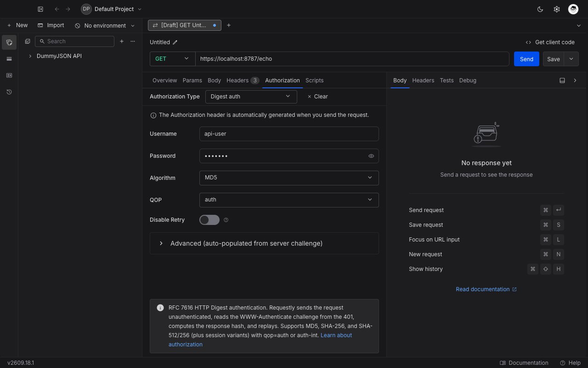
Task: Click the info icon in authorization note
Action: (153, 115)
